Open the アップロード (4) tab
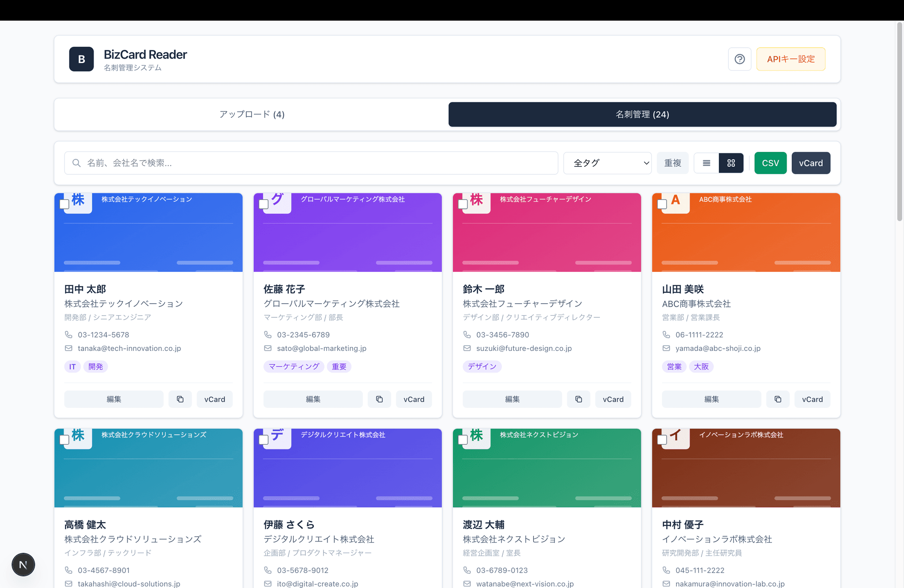The width and height of the screenshot is (904, 588). coord(252,114)
